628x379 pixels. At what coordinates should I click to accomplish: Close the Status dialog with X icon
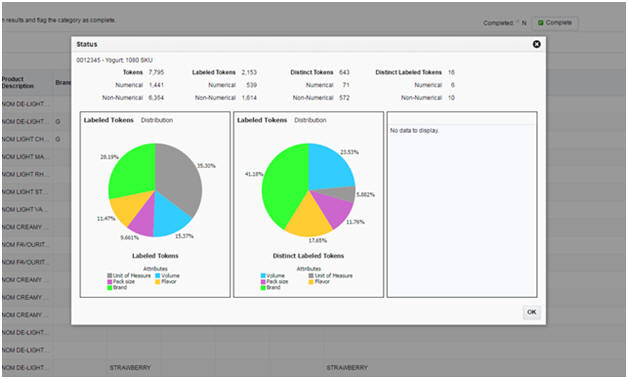(537, 44)
